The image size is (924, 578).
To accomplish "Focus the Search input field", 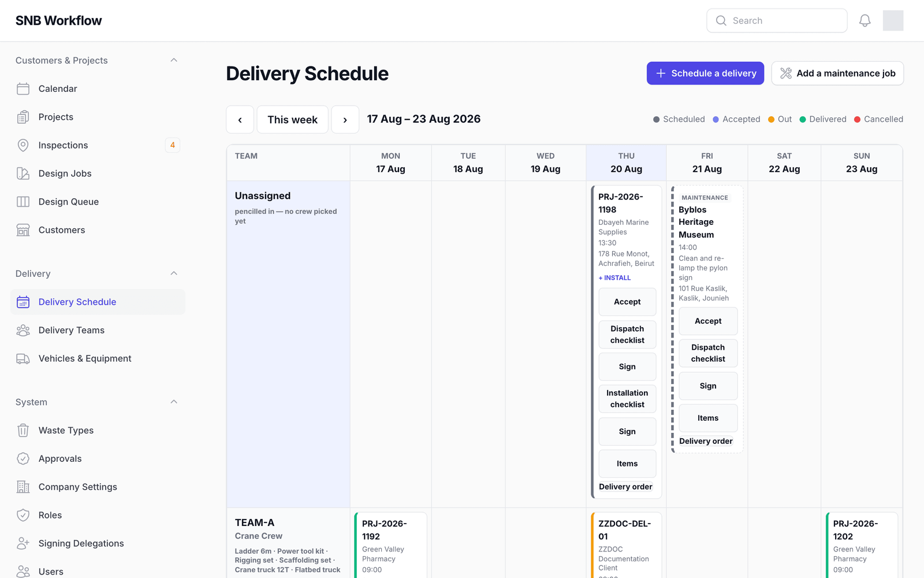I will pos(777,21).
